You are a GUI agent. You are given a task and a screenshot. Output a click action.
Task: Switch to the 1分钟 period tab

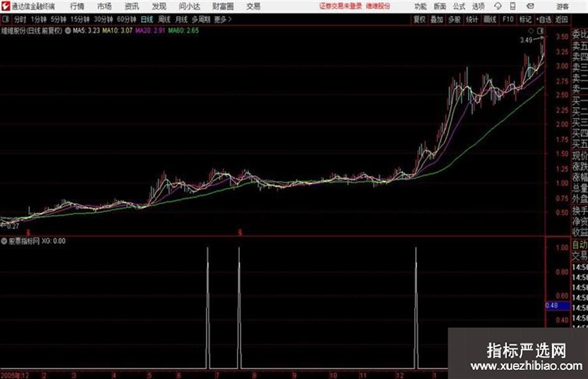39,19
